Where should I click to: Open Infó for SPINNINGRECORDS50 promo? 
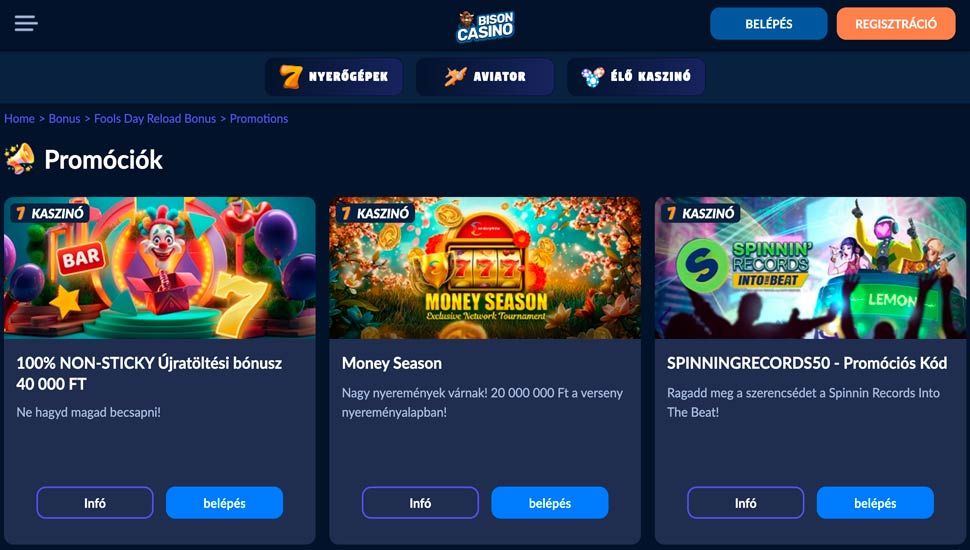click(x=745, y=503)
